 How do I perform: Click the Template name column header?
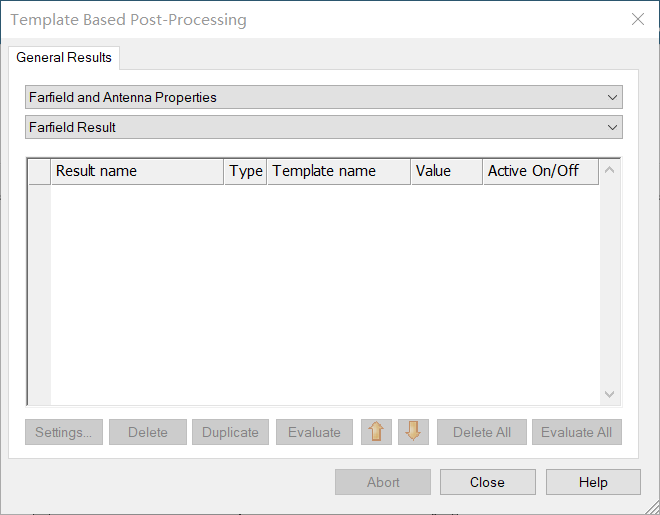point(339,171)
